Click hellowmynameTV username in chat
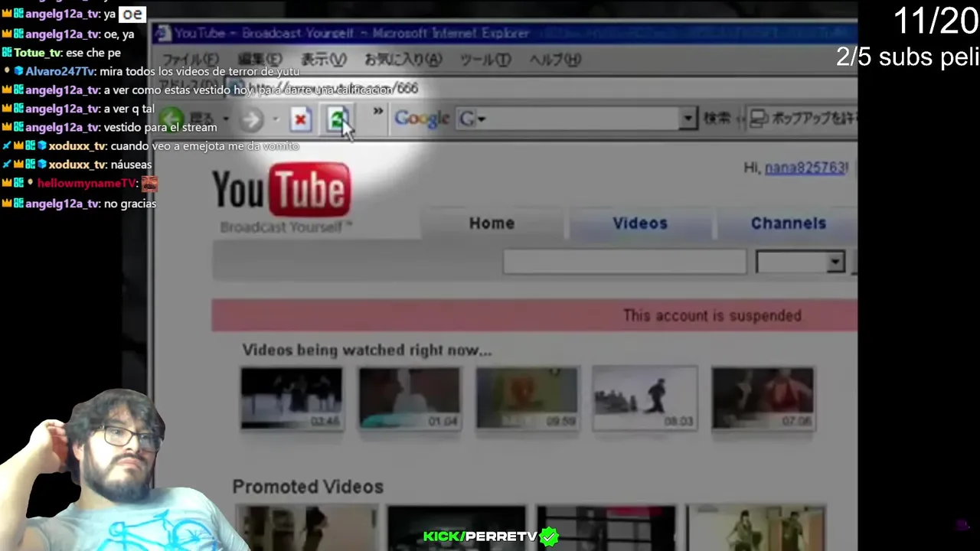Viewport: 980px width, 551px height. click(87, 183)
